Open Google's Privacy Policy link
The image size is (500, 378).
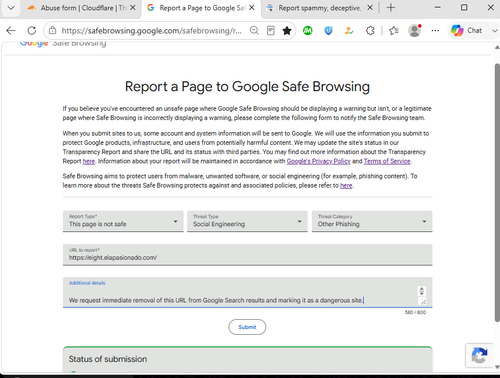[319, 161]
